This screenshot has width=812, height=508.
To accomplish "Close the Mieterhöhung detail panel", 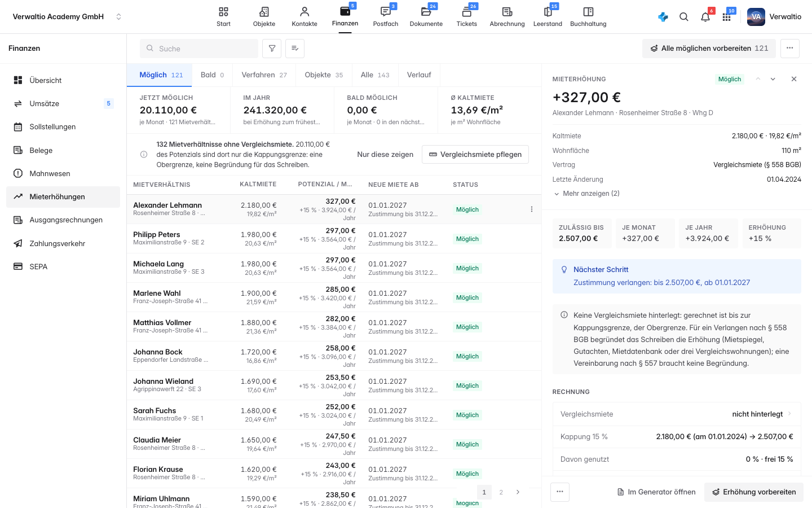I will 794,79.
